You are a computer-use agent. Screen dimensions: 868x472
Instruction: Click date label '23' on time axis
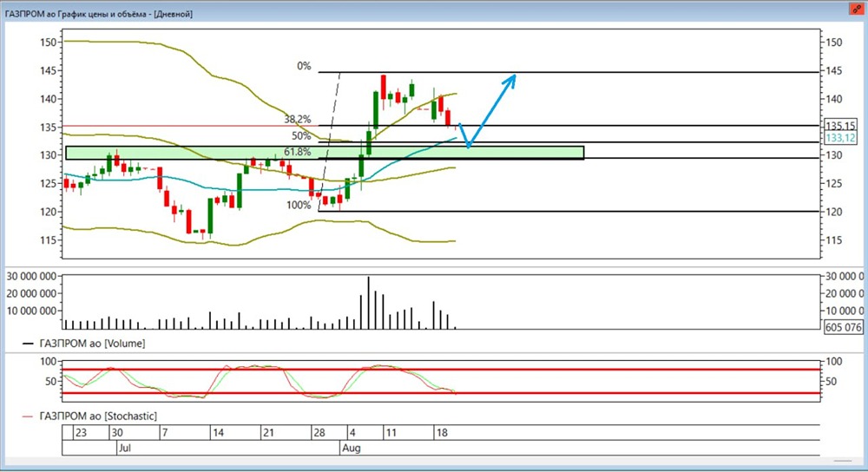(81, 433)
